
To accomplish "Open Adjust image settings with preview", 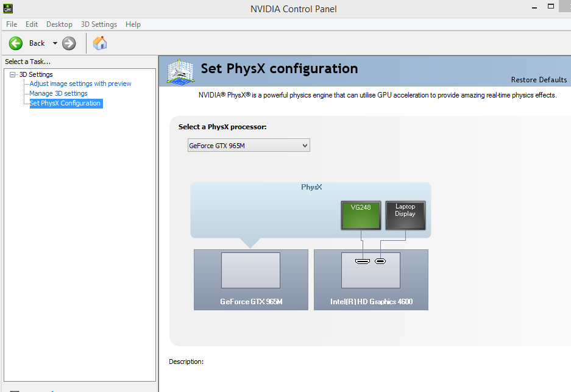I will pos(80,84).
